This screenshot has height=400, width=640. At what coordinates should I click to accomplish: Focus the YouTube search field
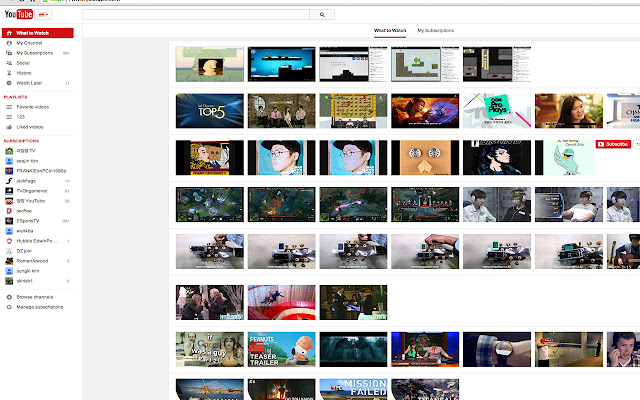click(x=196, y=14)
